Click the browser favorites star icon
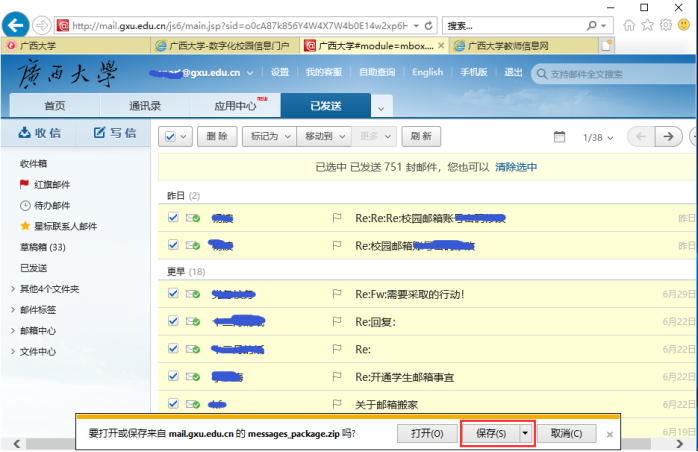The height and width of the screenshot is (452, 698). [647, 25]
